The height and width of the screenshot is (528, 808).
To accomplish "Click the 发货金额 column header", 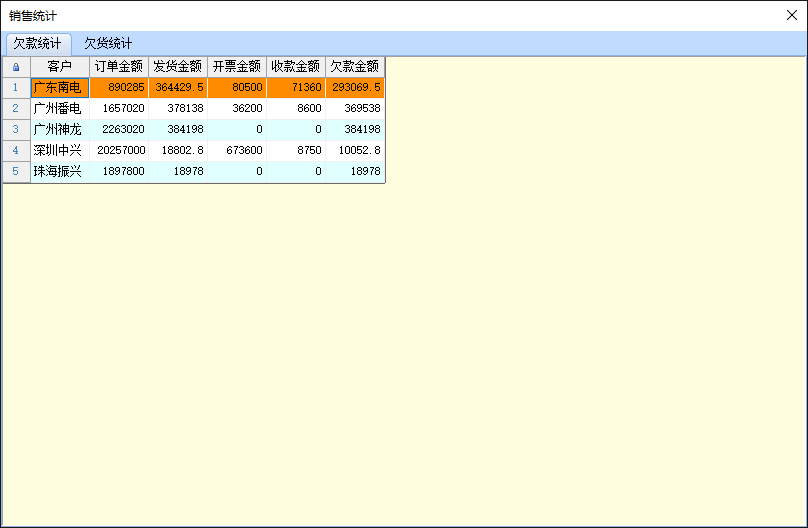I will [178, 67].
